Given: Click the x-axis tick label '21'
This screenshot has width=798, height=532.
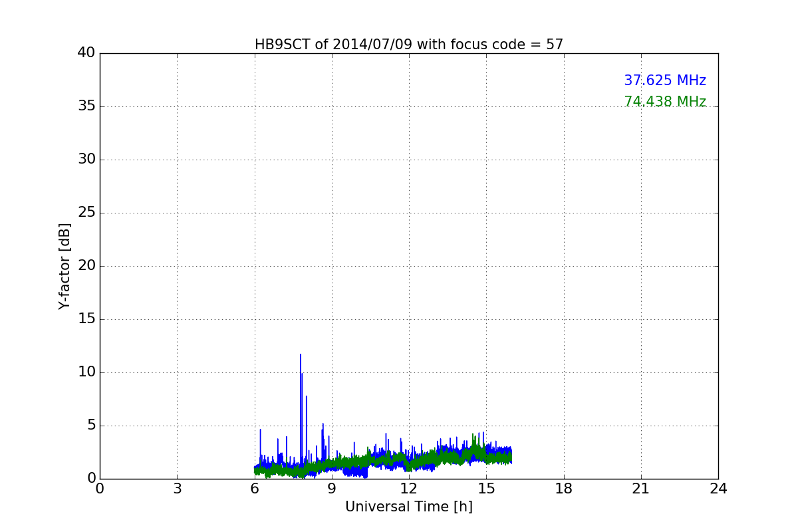Looking at the screenshot, I should pyautogui.click(x=641, y=488).
